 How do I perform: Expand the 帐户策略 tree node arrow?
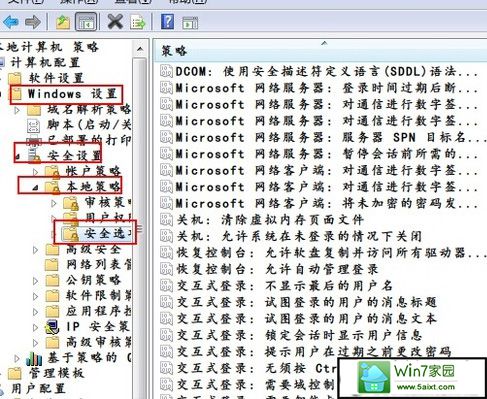(x=35, y=172)
